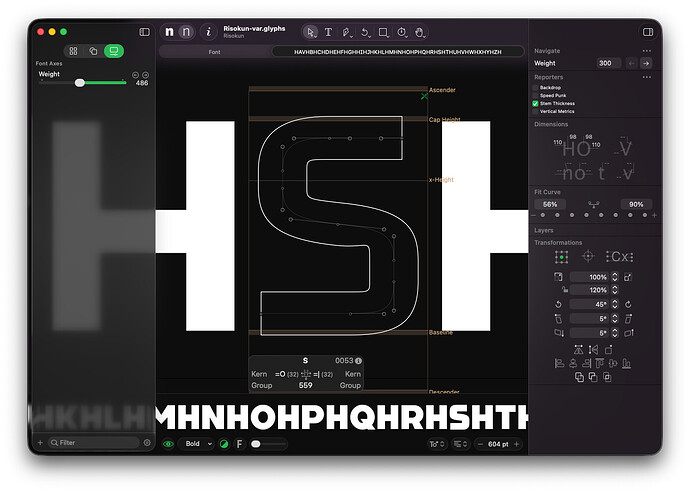The image size is (690, 492).
Task: Apply subtract boolean operation
Action: (593, 377)
